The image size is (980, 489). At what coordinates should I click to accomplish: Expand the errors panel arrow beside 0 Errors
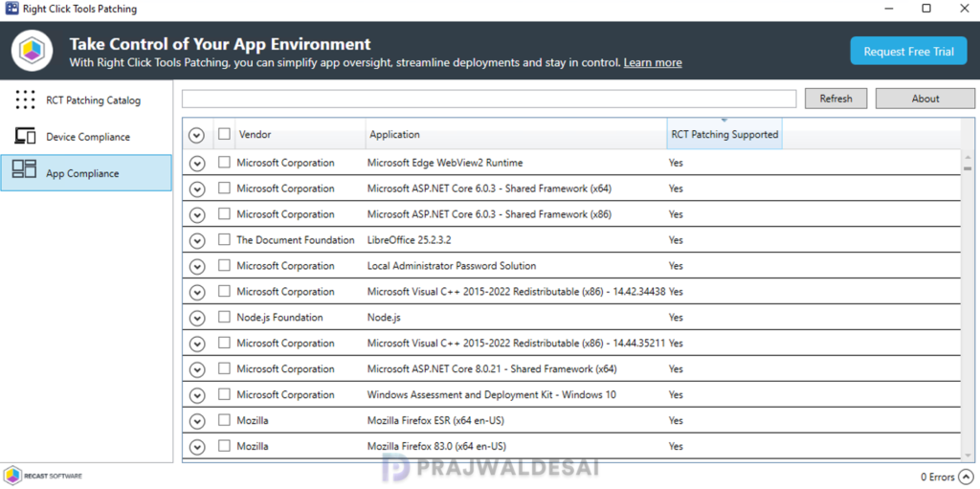point(967,477)
